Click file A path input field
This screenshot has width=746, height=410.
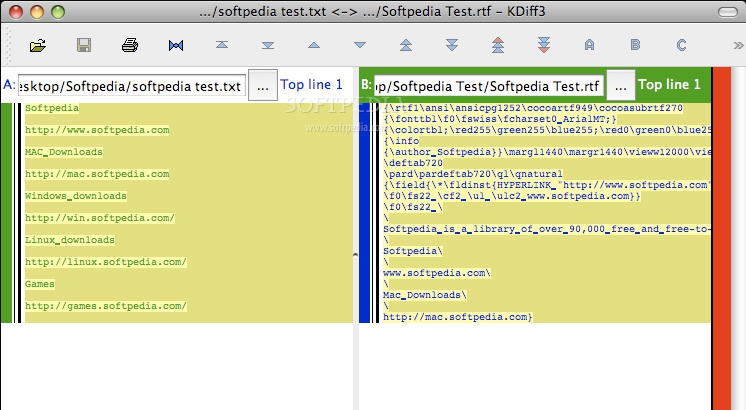click(132, 86)
